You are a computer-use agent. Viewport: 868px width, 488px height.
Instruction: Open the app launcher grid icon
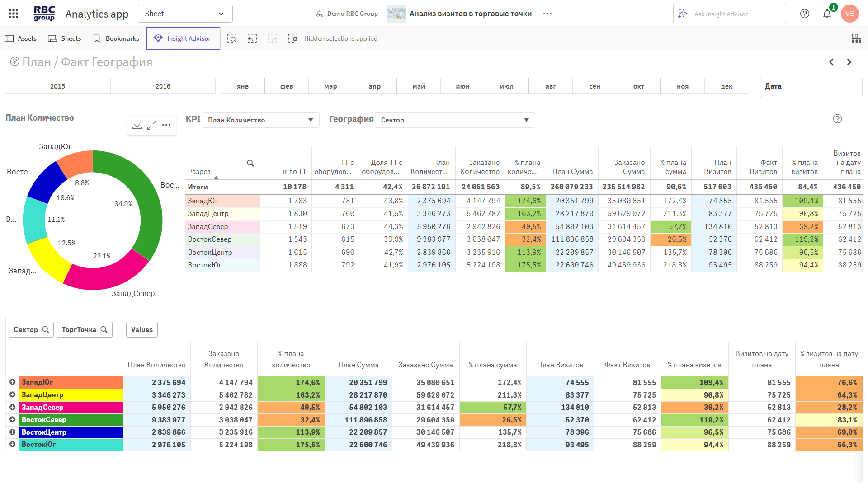click(14, 14)
